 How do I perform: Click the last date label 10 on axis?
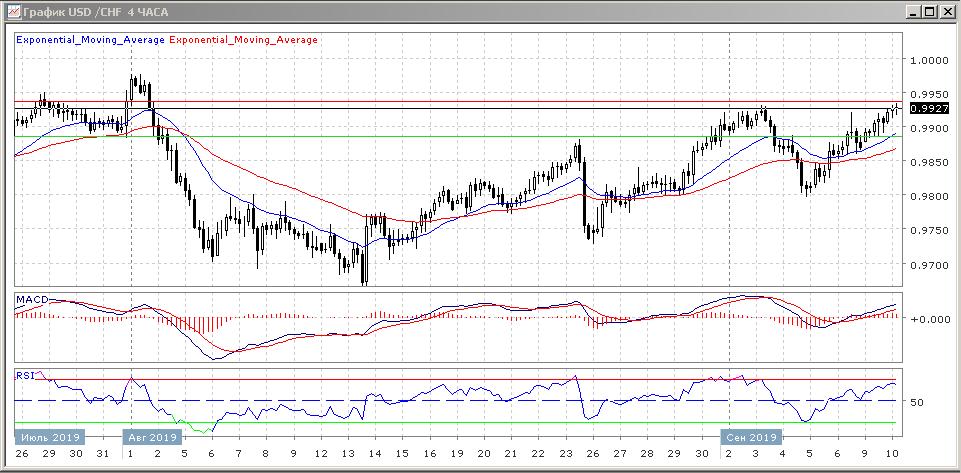pyautogui.click(x=892, y=454)
